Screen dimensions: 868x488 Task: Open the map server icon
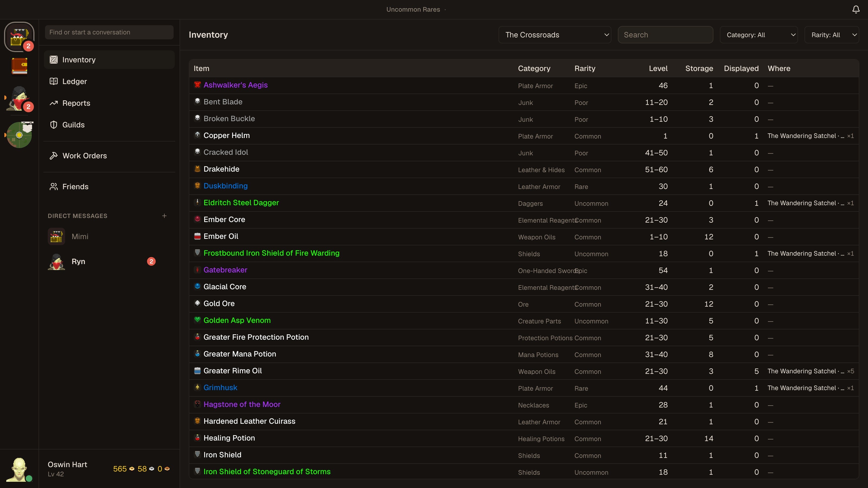pos(19,135)
